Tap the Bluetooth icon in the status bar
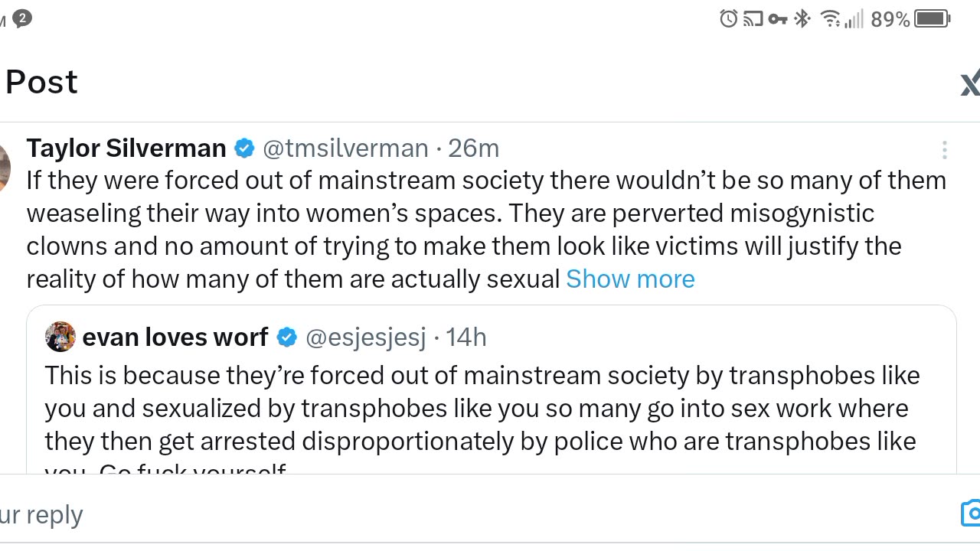 pos(802,18)
